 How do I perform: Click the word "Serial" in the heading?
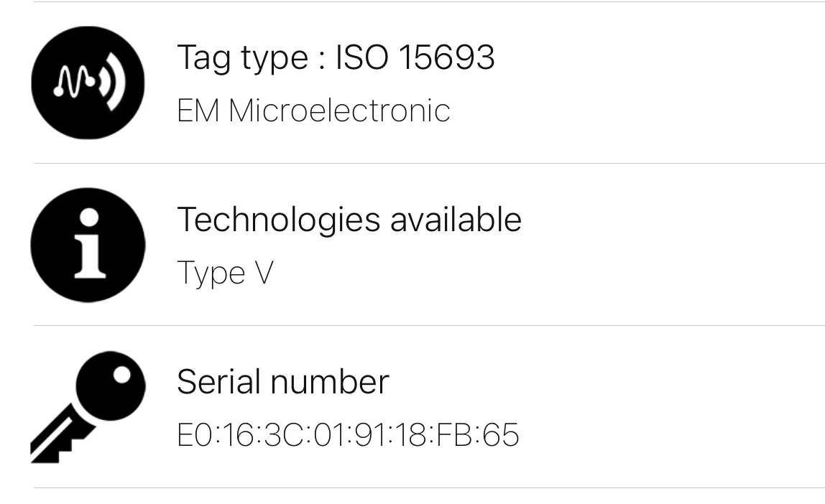tap(218, 381)
